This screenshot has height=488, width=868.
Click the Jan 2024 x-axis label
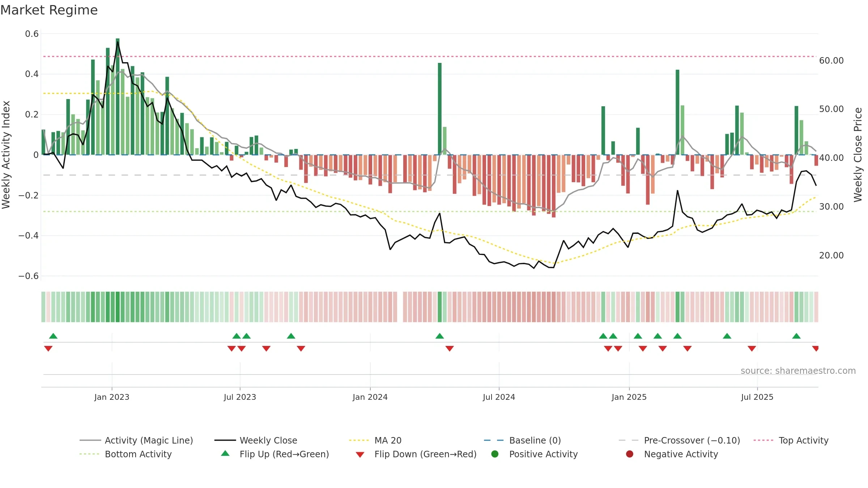[370, 397]
